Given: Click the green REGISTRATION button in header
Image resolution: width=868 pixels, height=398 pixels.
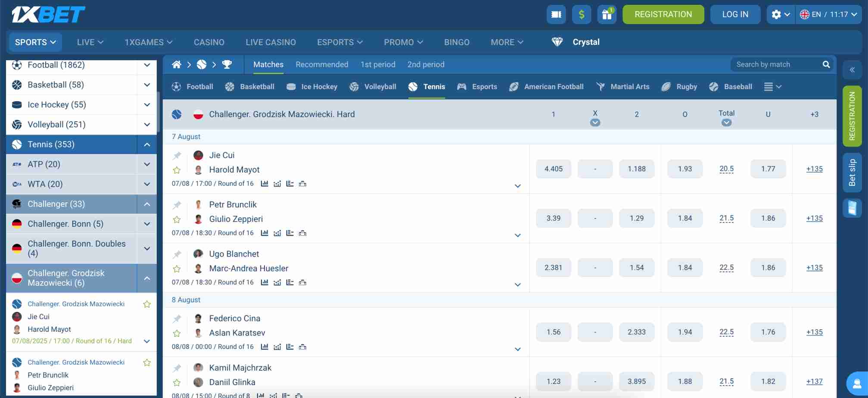Looking at the screenshot, I should click(663, 14).
